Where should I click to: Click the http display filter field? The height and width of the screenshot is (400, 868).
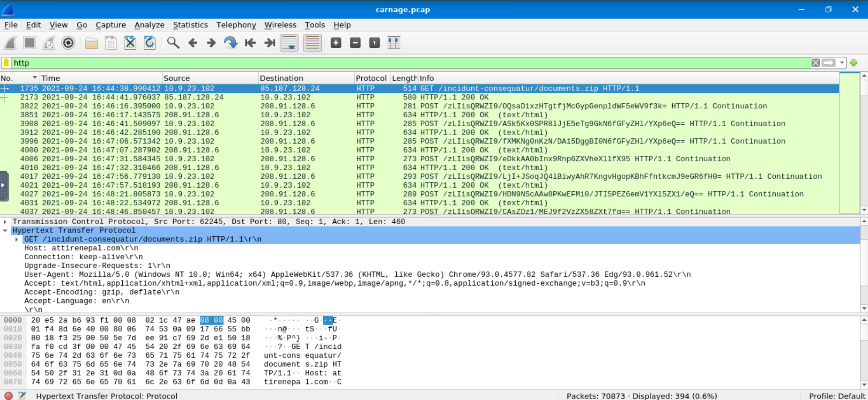[x=410, y=63]
